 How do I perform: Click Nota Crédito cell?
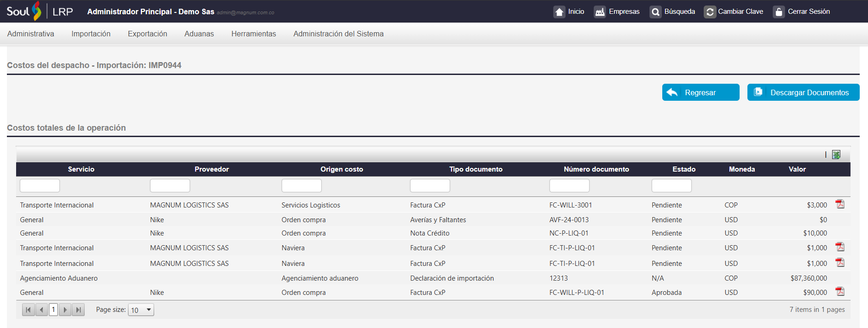(x=430, y=233)
